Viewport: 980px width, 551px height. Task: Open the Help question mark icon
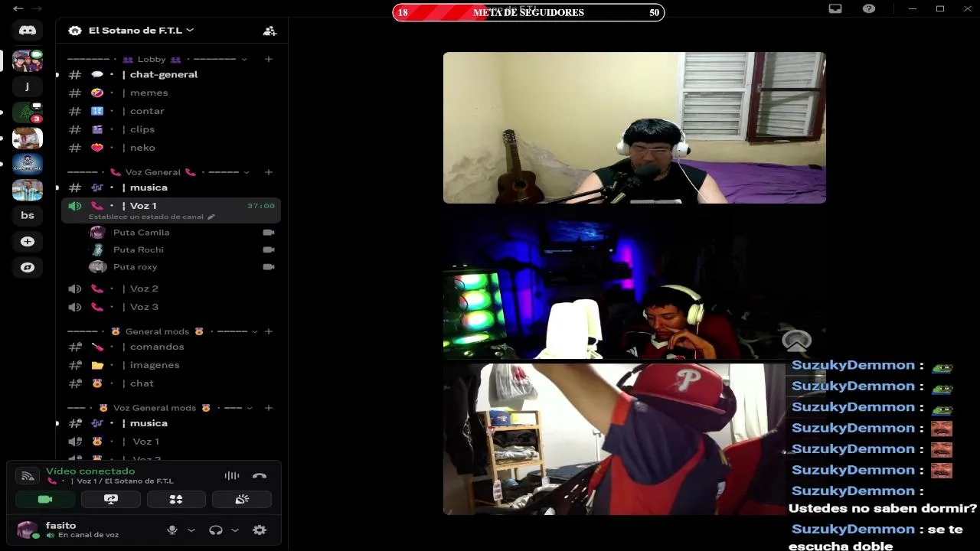pyautogui.click(x=869, y=8)
